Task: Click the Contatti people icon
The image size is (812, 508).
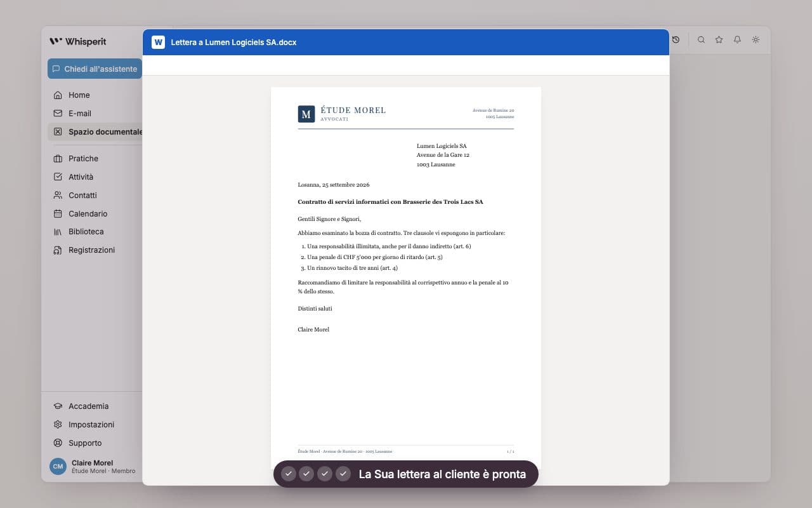Action: pos(58,196)
